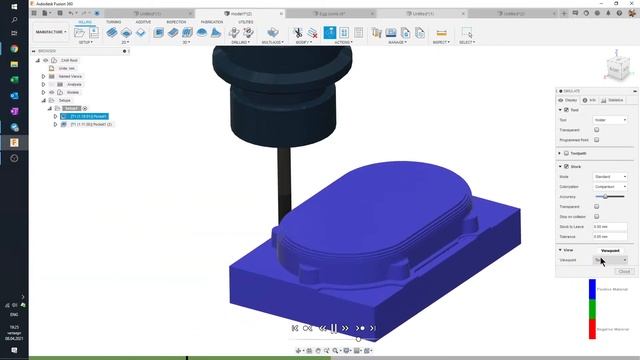Viewport: 640px width, 360px height.
Task: Click the 3D Parallel toolpath icon
Action: pos(187,32)
